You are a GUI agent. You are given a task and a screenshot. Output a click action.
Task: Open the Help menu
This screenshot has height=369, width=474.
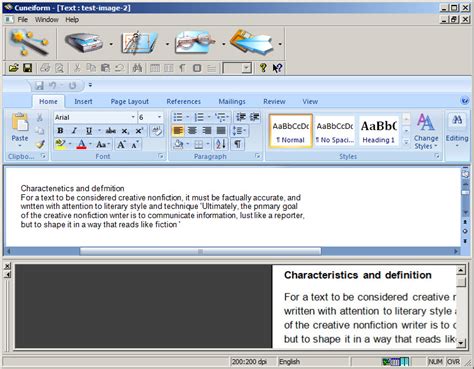72,20
